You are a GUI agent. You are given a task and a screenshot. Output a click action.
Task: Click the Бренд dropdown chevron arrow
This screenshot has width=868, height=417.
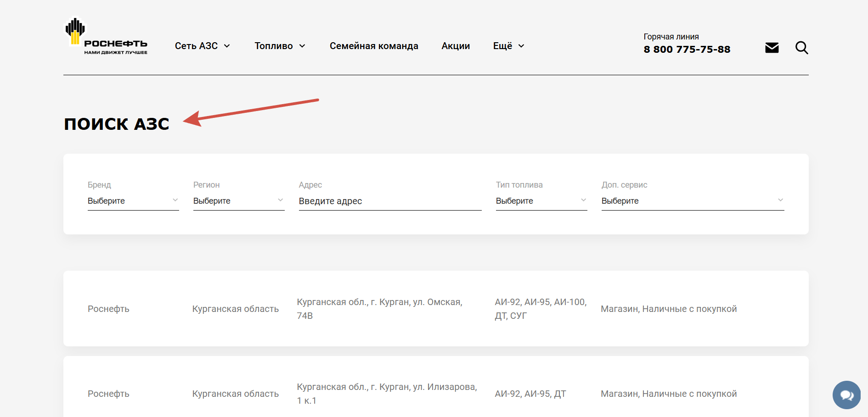(x=175, y=200)
